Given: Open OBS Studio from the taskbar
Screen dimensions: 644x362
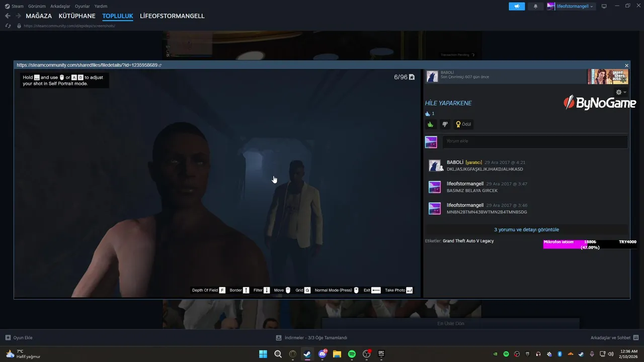Looking at the screenshot, I should point(367,354).
